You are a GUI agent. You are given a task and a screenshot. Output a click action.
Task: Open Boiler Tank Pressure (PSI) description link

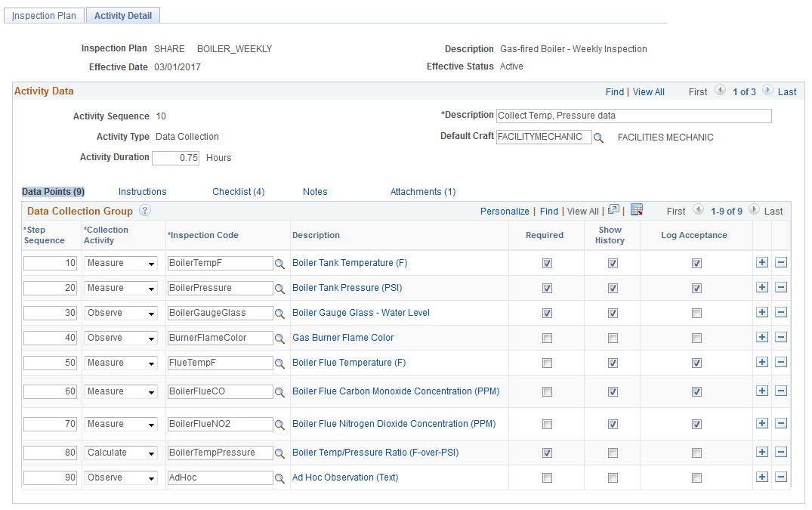coord(347,287)
